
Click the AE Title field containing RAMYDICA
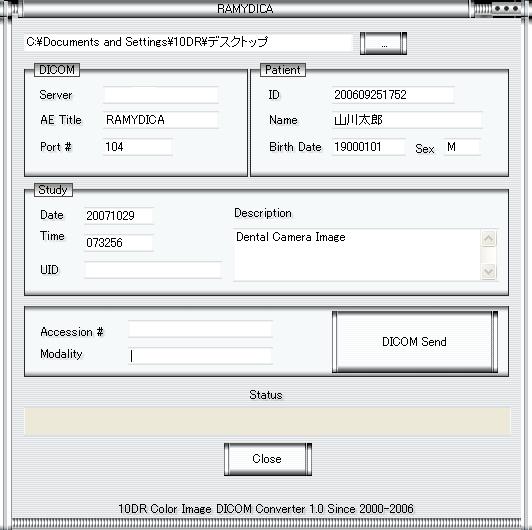click(x=161, y=120)
